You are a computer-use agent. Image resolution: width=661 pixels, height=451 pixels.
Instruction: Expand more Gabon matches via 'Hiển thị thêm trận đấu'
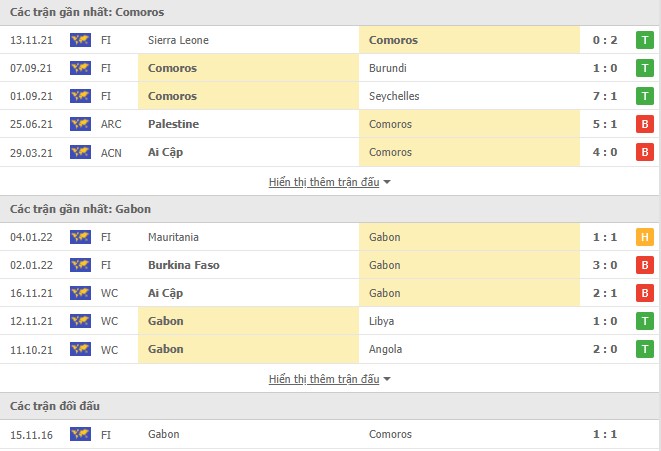[x=323, y=379]
